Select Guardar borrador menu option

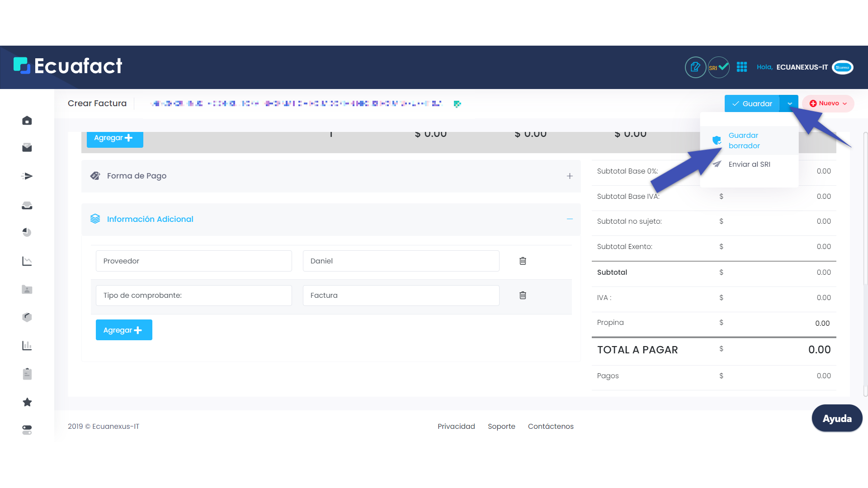pos(744,141)
